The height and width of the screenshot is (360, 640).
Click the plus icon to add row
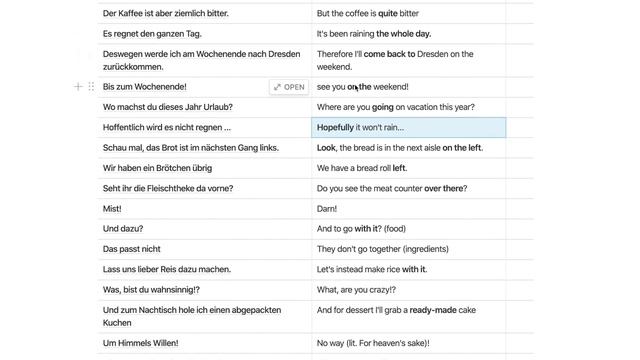pos(78,87)
